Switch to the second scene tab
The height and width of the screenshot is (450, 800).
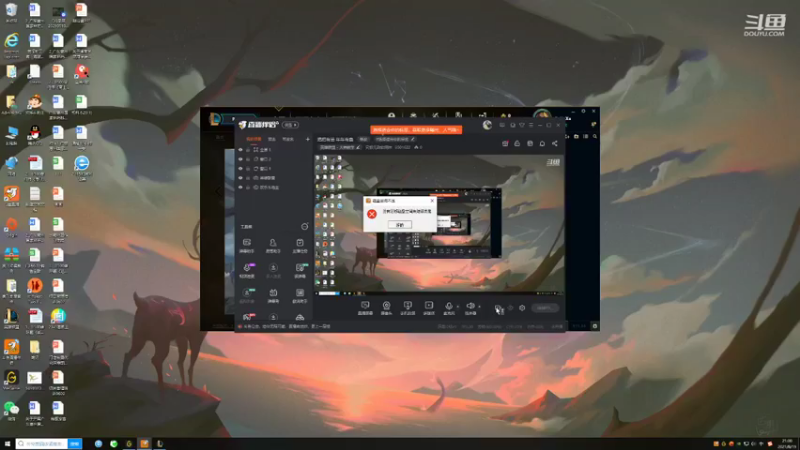tap(272, 139)
